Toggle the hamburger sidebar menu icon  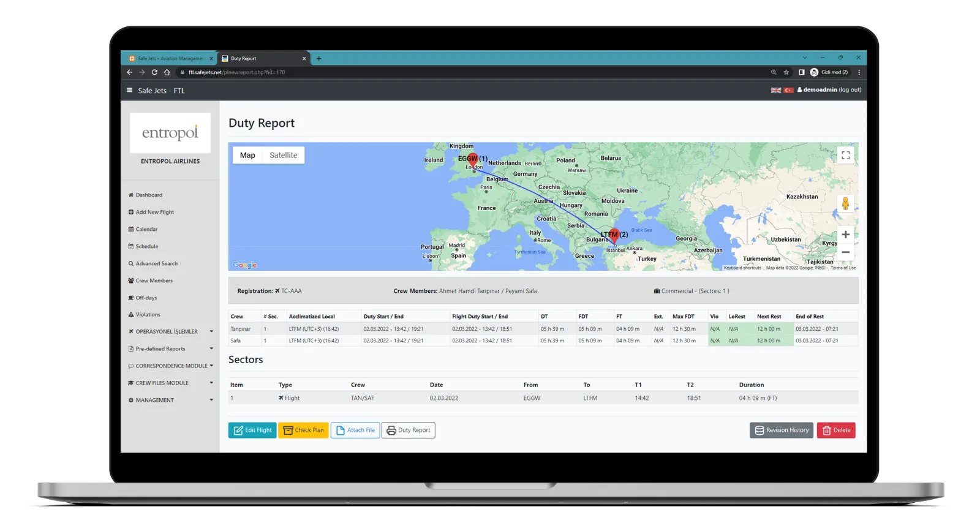click(129, 90)
